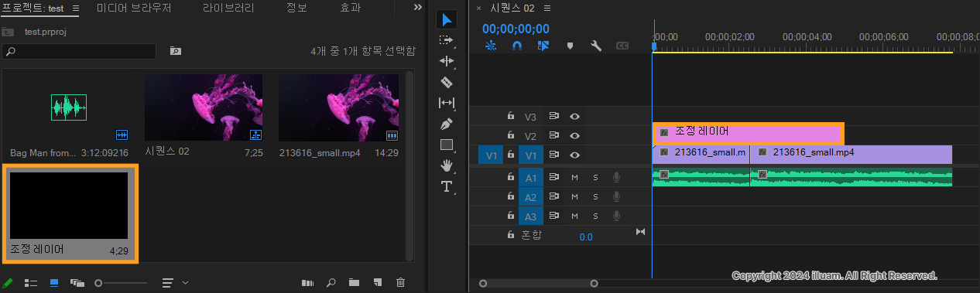Select the Track Select Forward tool
This screenshot has height=293, width=980.
(447, 40)
